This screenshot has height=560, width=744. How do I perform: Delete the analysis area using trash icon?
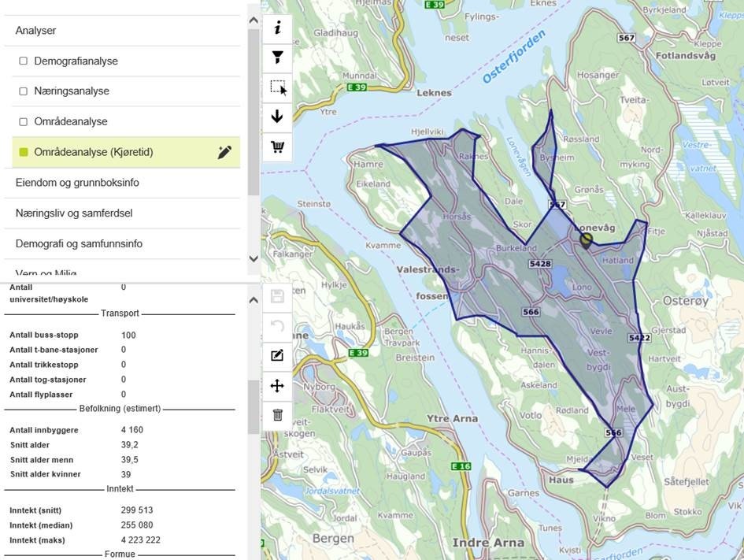click(x=276, y=414)
